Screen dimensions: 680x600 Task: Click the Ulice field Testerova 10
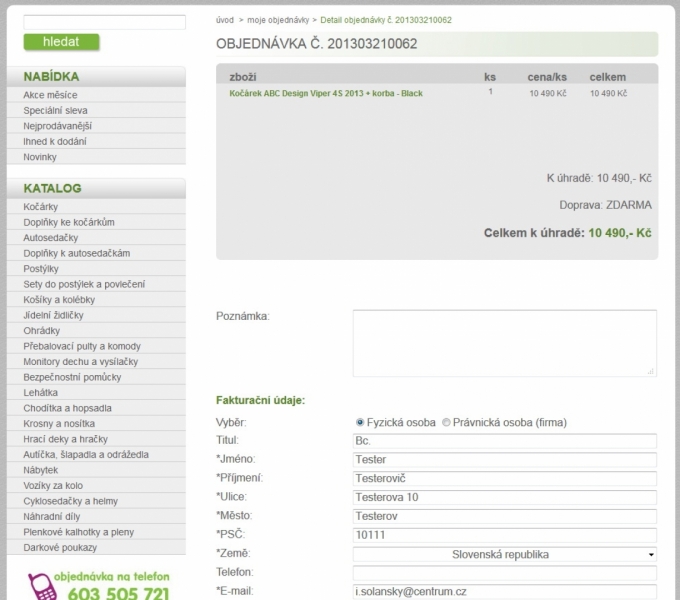click(505, 497)
